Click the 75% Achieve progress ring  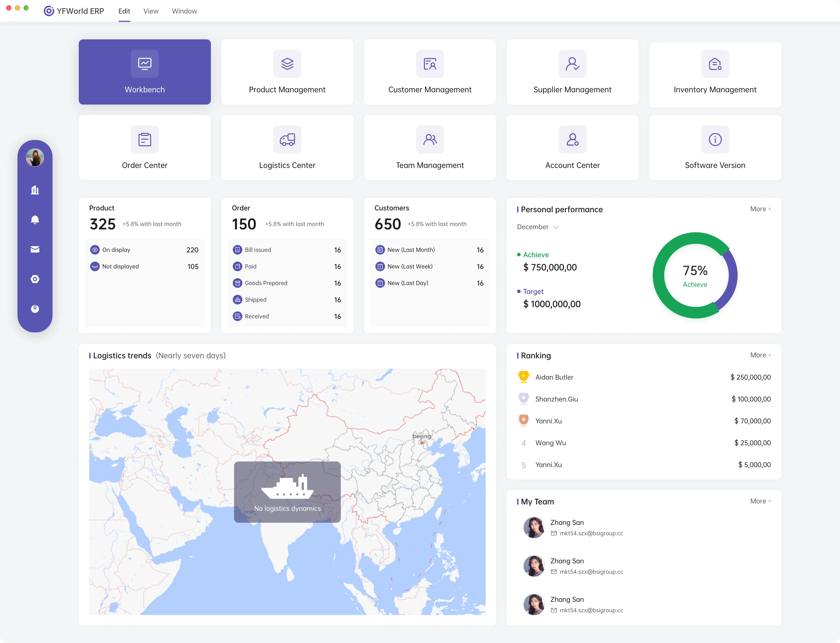point(695,275)
